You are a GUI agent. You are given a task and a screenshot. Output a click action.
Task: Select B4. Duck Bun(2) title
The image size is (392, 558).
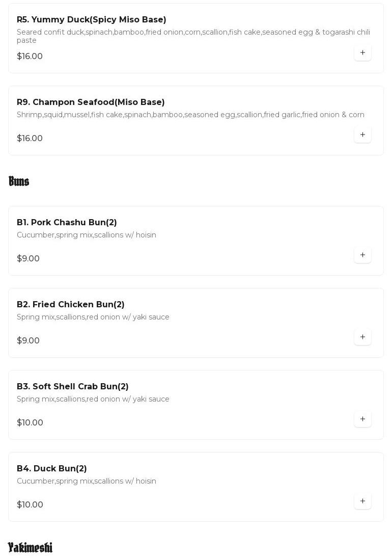pyautogui.click(x=52, y=469)
